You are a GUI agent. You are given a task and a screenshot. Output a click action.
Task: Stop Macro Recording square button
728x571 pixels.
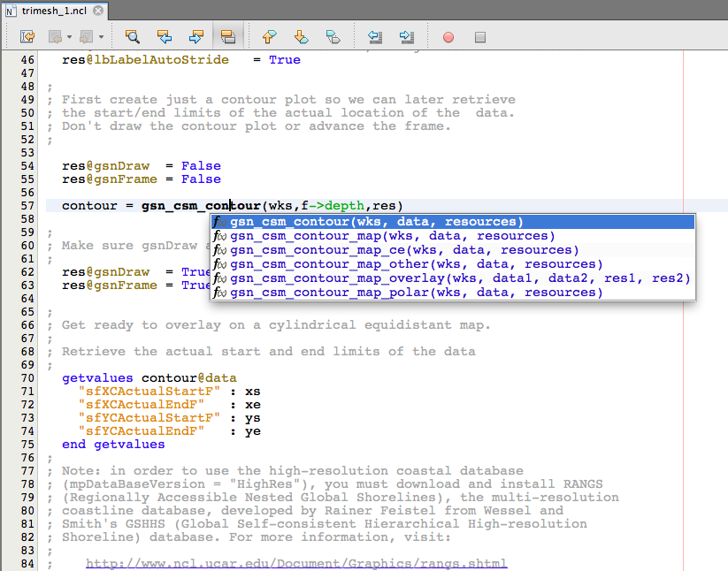(480, 37)
